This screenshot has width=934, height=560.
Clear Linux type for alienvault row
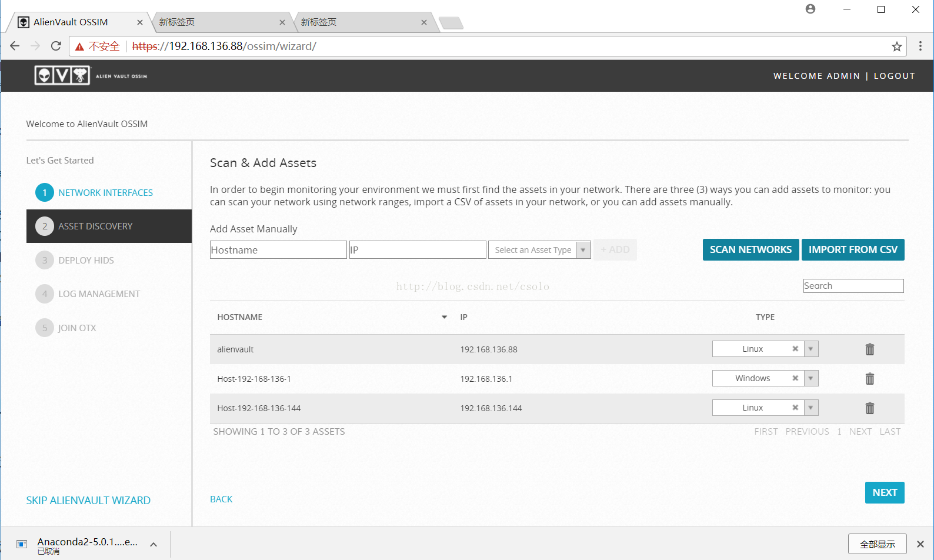(x=795, y=349)
